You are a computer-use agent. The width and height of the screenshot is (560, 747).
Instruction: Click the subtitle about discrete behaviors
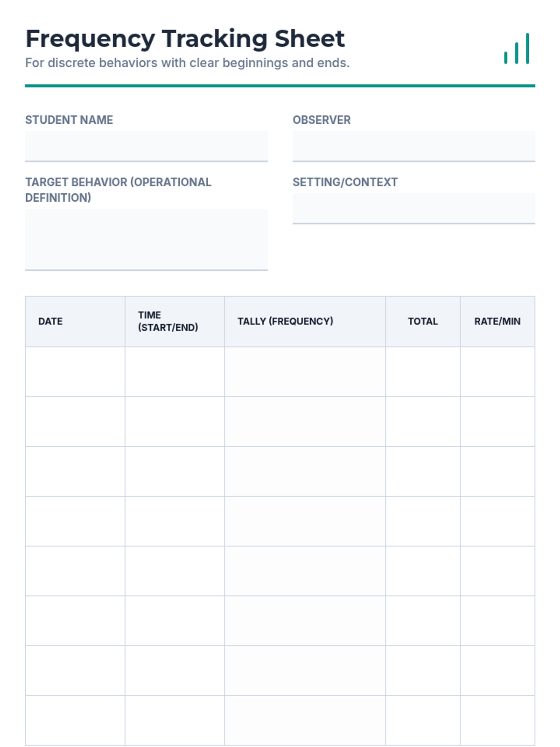pyautogui.click(x=187, y=63)
